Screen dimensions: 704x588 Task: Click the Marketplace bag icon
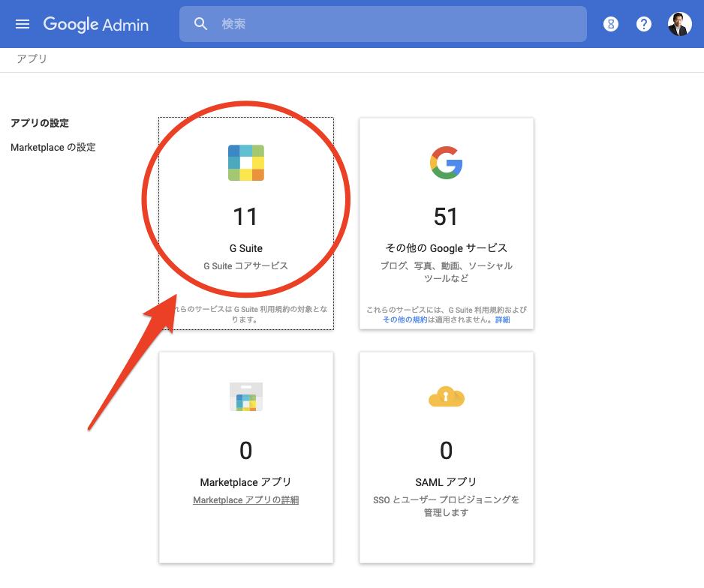tap(245, 397)
